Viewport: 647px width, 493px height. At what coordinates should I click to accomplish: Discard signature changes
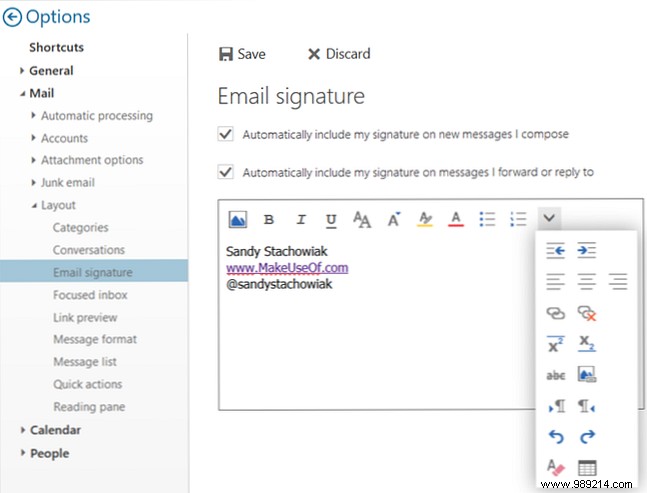pyautogui.click(x=339, y=54)
